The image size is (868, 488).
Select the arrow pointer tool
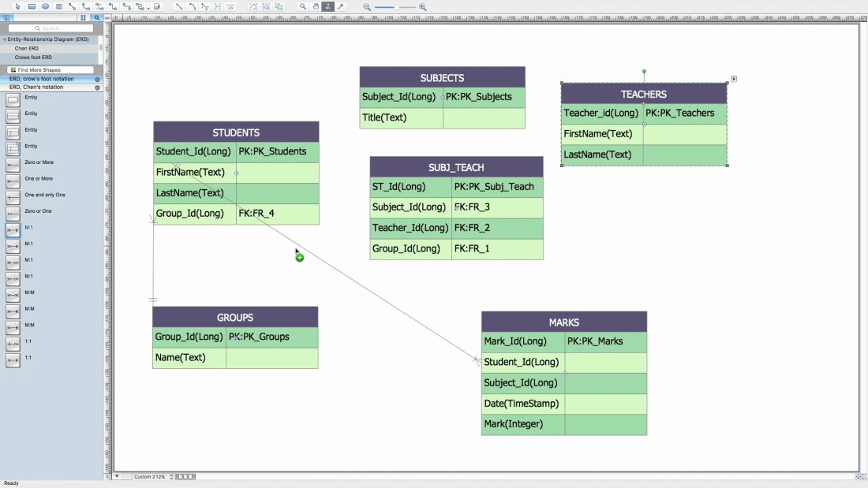tap(18, 6)
